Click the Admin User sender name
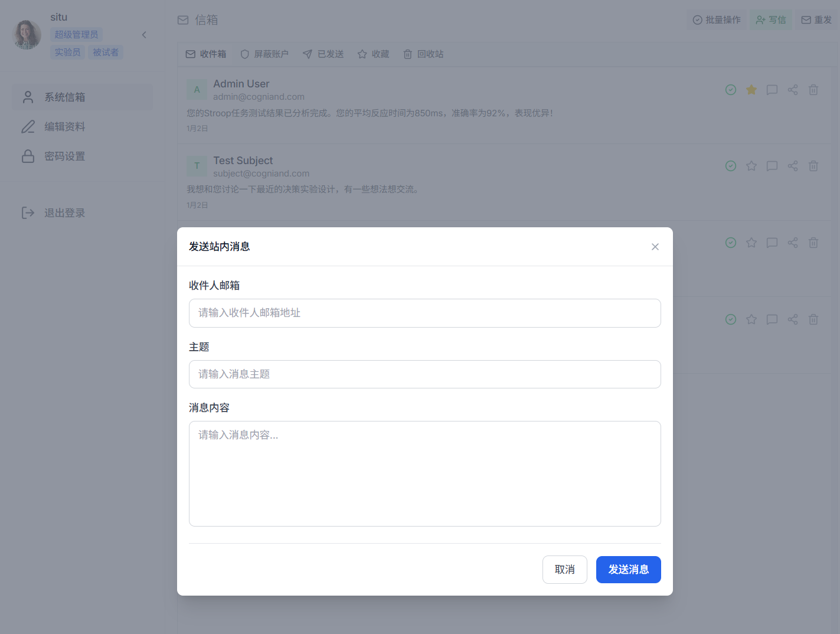The width and height of the screenshot is (840, 634). click(241, 84)
